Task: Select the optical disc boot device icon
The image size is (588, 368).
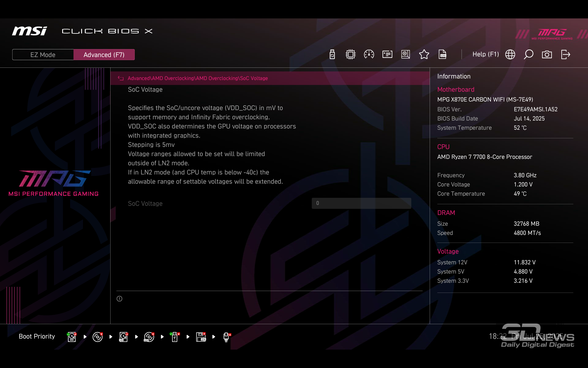Action: (98, 337)
